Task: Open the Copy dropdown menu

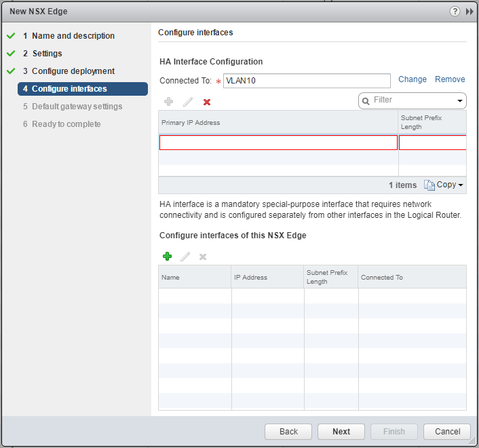Action: [444, 185]
